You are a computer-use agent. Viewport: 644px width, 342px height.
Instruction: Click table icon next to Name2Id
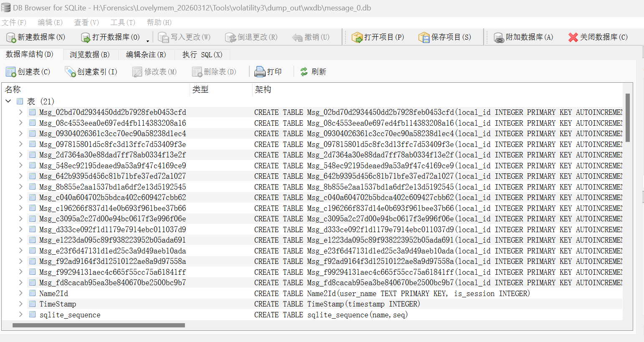32,293
